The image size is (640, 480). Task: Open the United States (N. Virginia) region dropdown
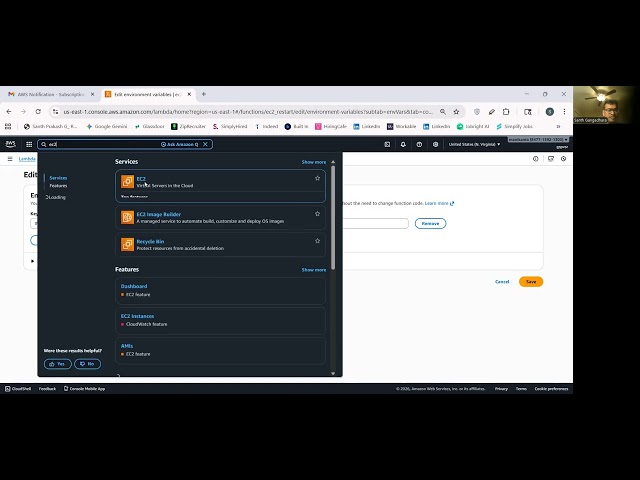coord(474,144)
